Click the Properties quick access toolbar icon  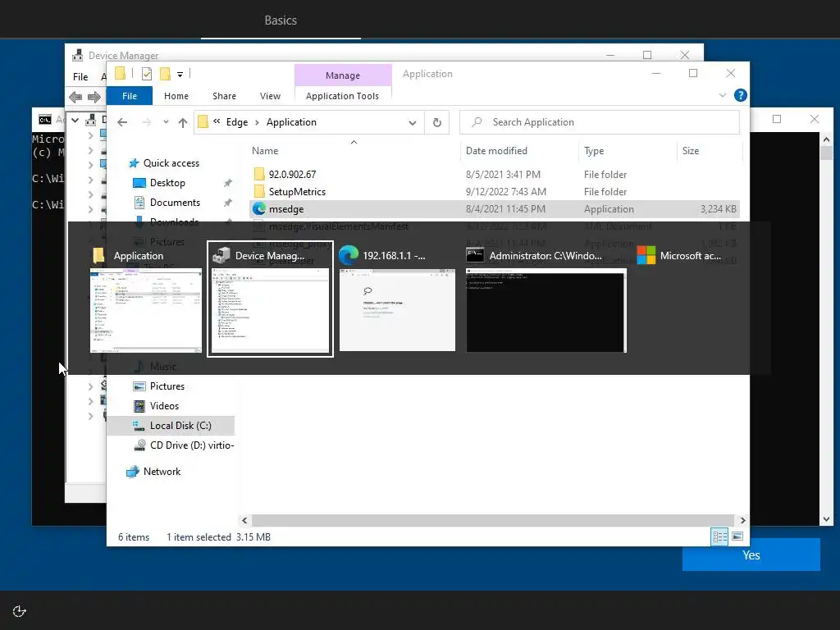tap(147, 74)
